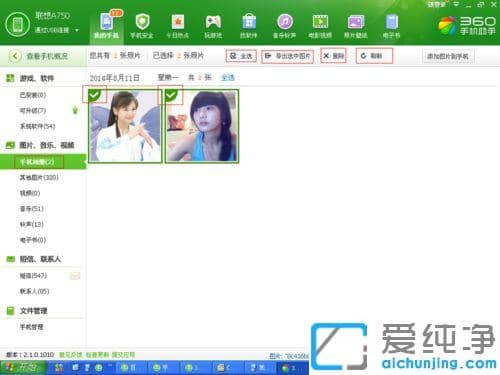
Task: Open 短信(547) in the sidebar
Action: tap(33, 276)
